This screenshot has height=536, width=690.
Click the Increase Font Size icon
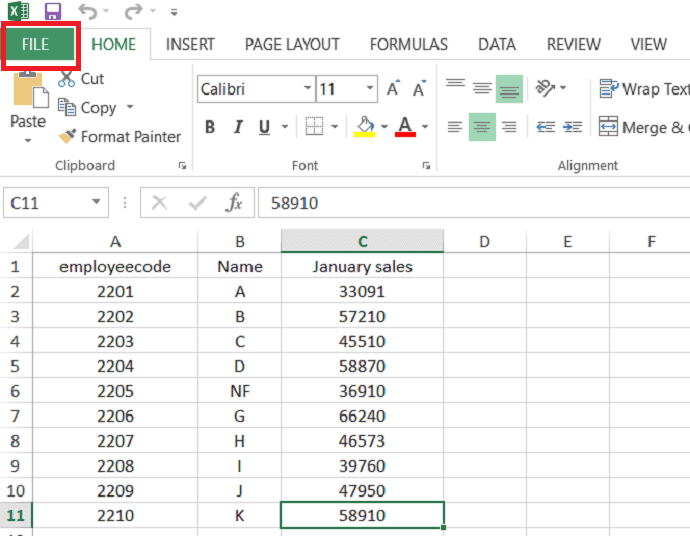pyautogui.click(x=393, y=89)
